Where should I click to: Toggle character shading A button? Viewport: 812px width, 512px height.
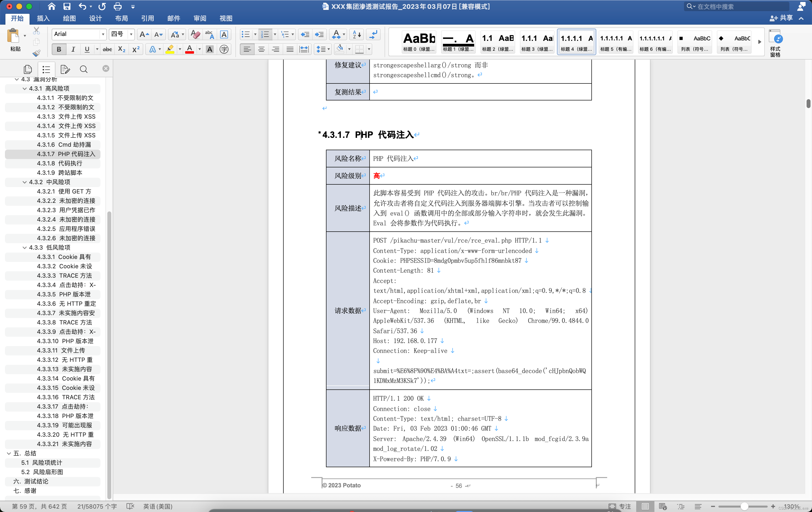[x=210, y=49]
